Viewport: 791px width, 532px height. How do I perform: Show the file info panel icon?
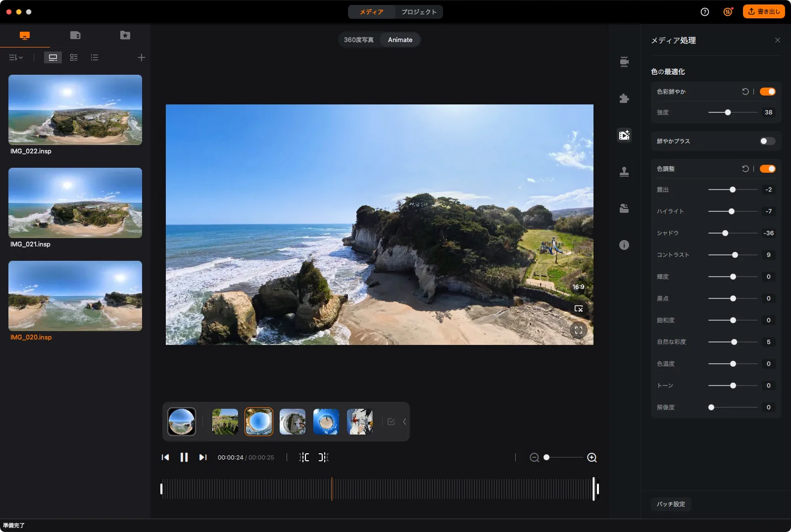click(x=624, y=245)
